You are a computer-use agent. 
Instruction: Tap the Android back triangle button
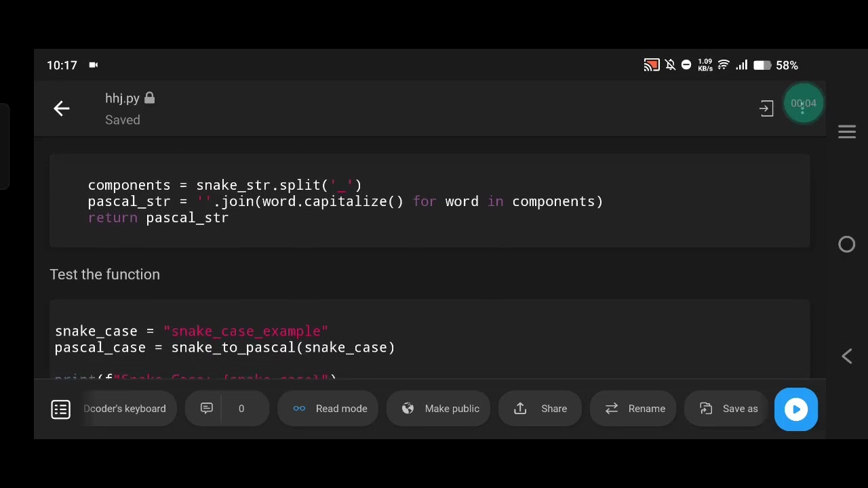tap(847, 357)
